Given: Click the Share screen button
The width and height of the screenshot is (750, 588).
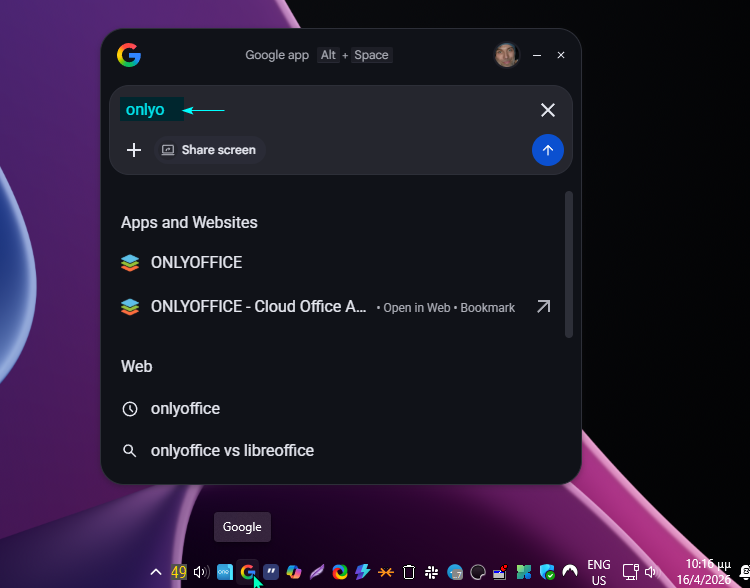Looking at the screenshot, I should [x=210, y=150].
